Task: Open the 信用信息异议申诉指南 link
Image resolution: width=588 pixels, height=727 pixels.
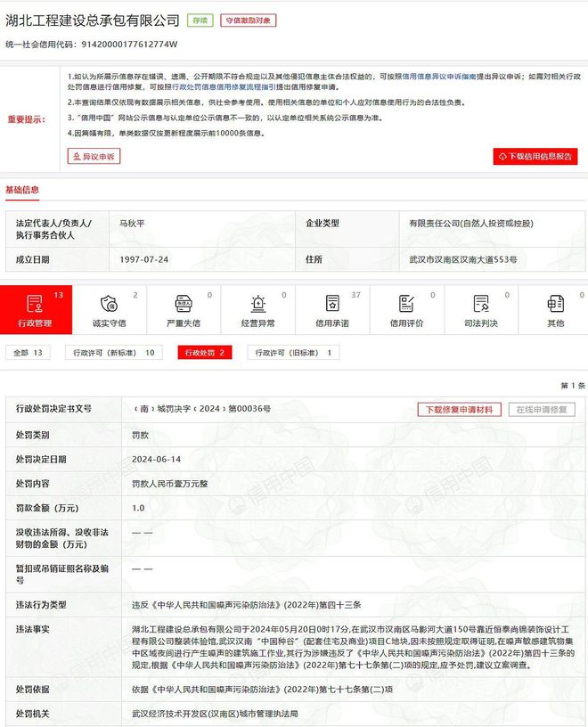Action: [x=439, y=77]
